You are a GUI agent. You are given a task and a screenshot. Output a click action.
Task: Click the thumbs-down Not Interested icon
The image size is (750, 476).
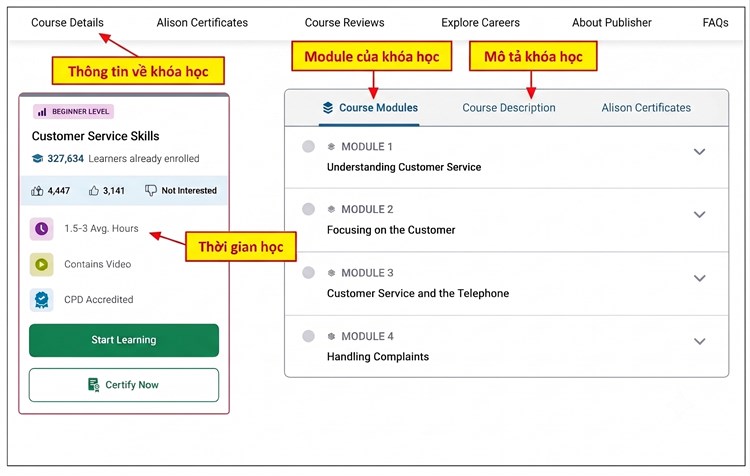151,190
